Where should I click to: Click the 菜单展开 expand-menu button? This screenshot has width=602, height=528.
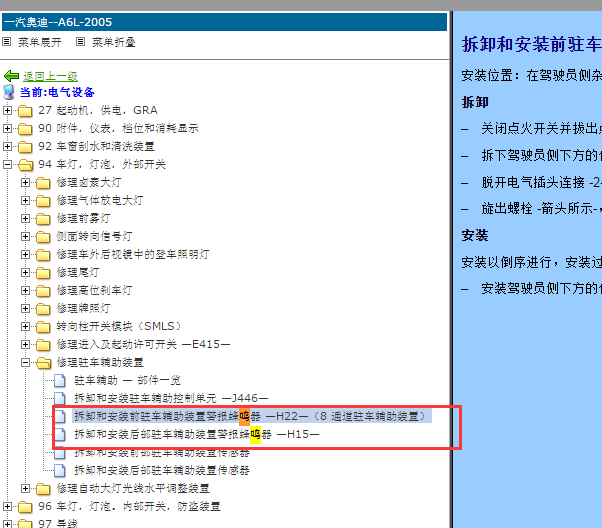pyautogui.click(x=40, y=42)
